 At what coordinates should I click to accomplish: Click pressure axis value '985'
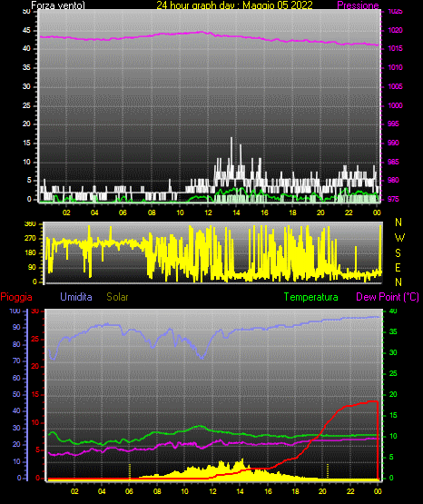click(x=393, y=162)
